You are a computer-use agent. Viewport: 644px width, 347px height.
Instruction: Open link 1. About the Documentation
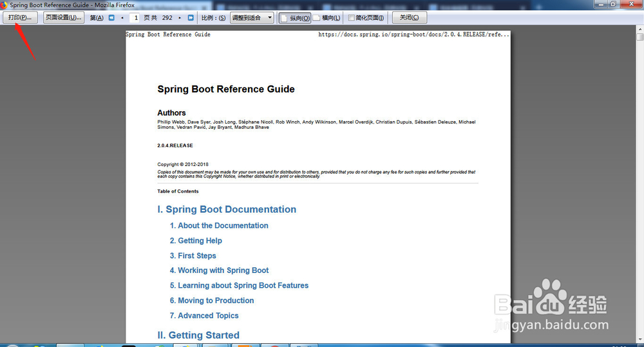point(219,225)
